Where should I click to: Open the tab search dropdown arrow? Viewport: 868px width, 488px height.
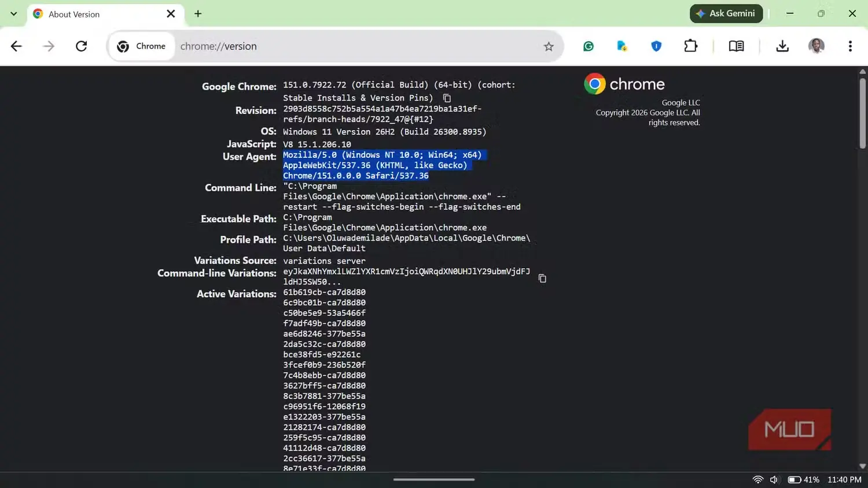pyautogui.click(x=13, y=13)
